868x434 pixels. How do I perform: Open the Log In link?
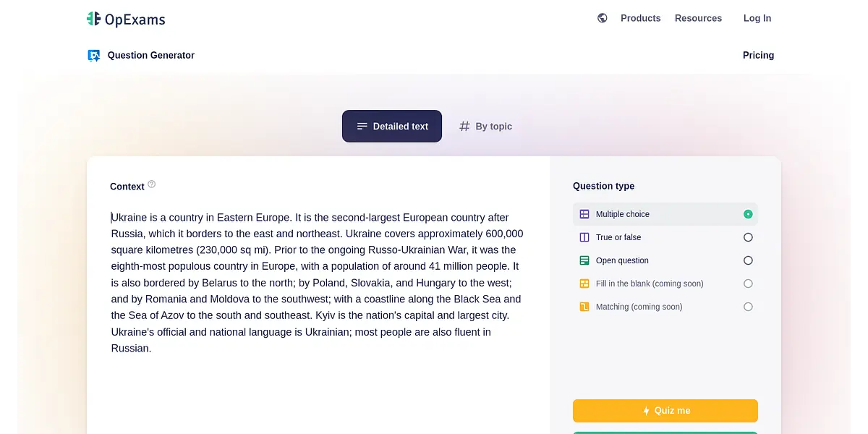point(757,18)
